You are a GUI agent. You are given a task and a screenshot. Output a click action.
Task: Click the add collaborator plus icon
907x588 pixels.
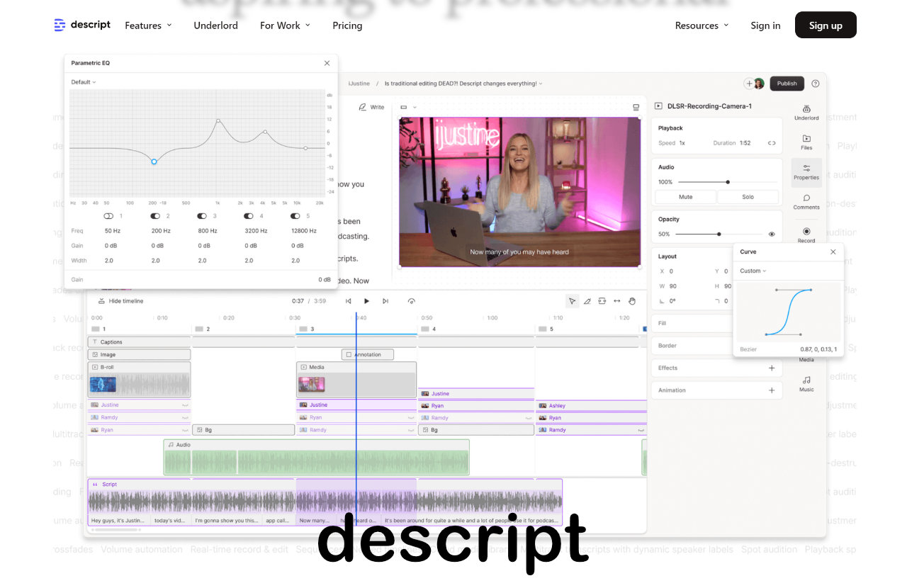coord(749,84)
